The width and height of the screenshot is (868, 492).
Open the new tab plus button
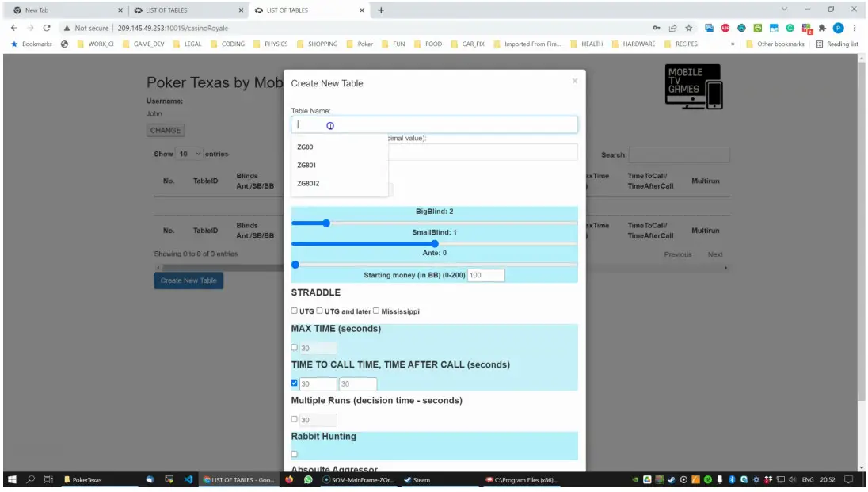tap(381, 10)
